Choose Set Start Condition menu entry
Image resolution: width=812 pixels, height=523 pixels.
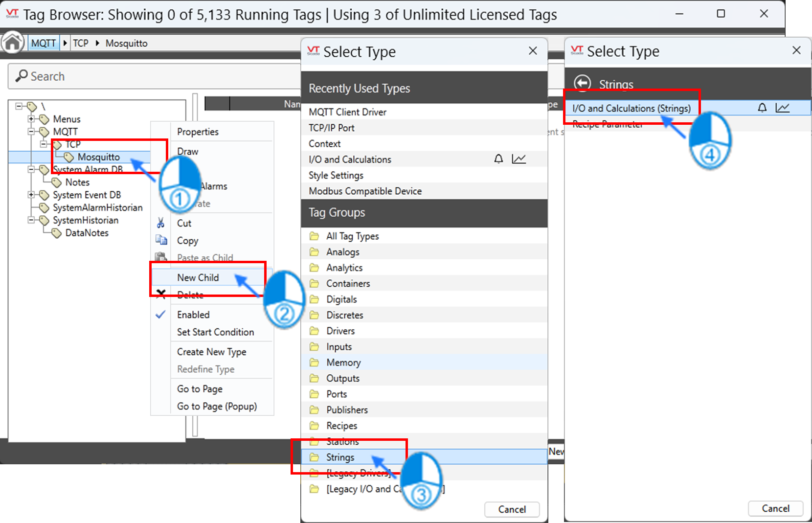pyautogui.click(x=215, y=332)
